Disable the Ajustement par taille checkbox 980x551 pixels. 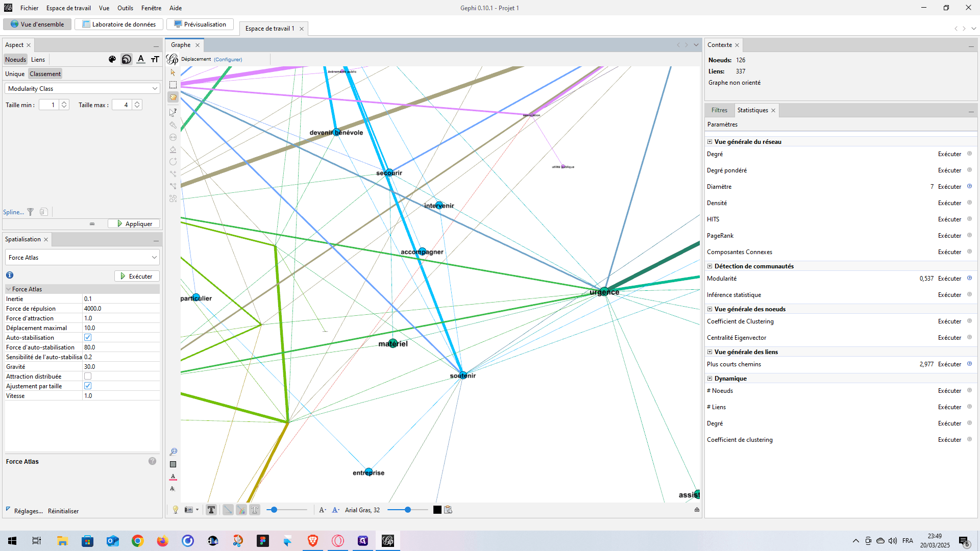(88, 386)
